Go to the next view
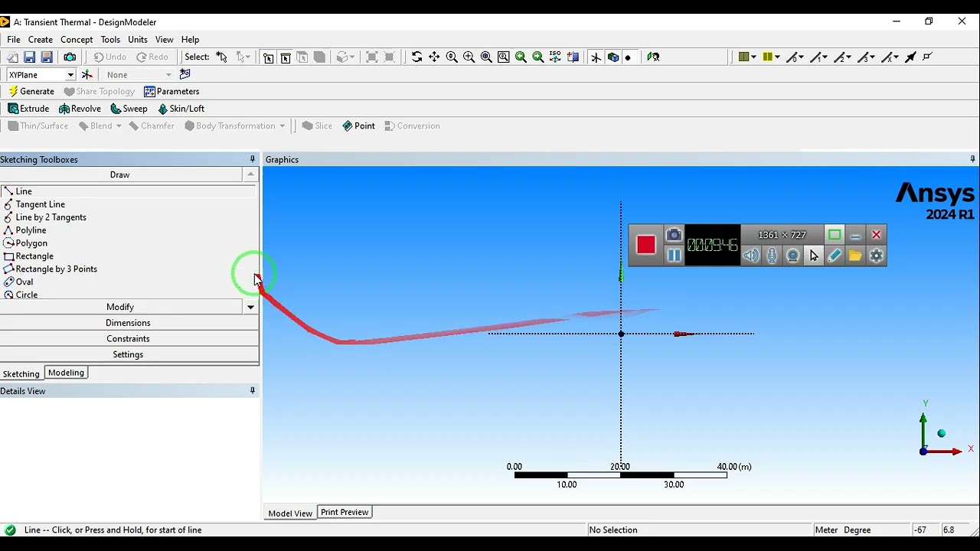The height and width of the screenshot is (551, 980). click(538, 57)
